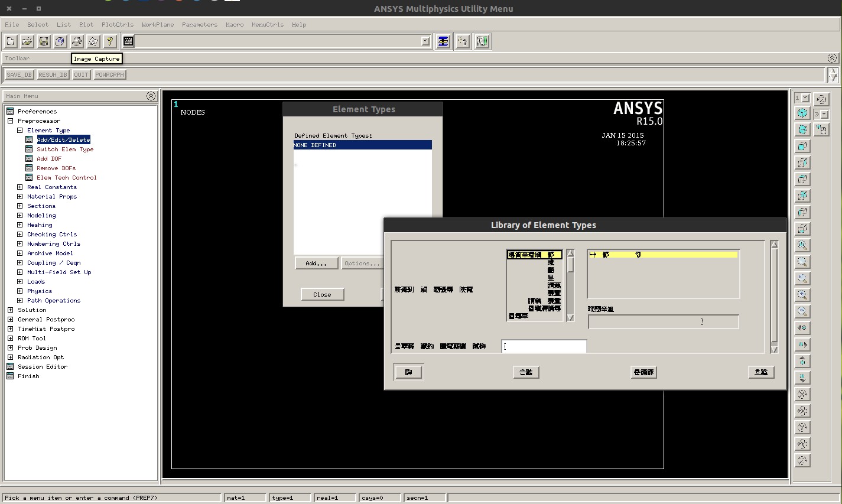
Task: Click the element category list scrollbar
Action: click(570, 285)
